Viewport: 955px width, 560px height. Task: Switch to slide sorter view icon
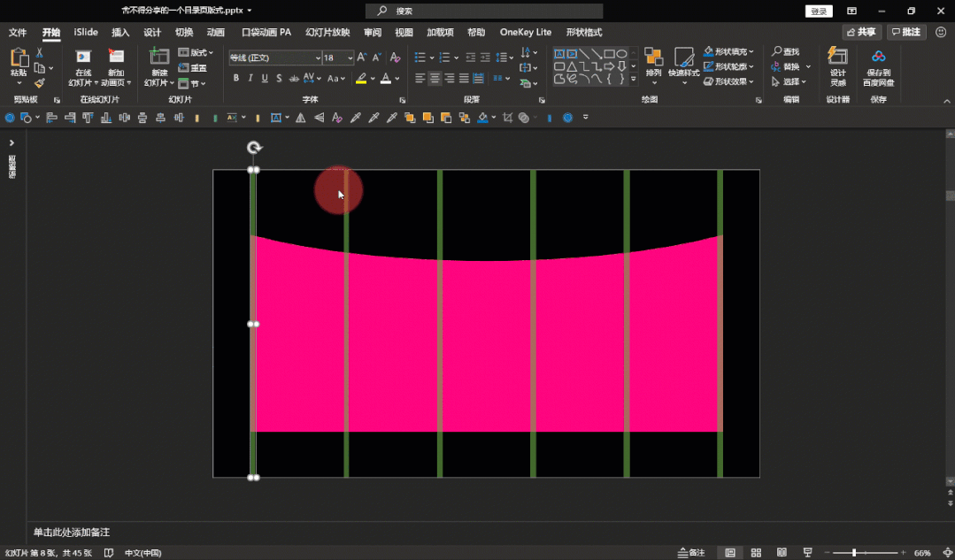[x=757, y=553]
